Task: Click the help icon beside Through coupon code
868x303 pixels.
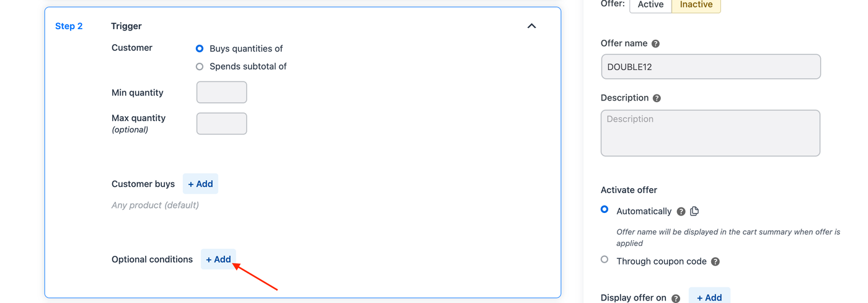Action: [x=715, y=261]
